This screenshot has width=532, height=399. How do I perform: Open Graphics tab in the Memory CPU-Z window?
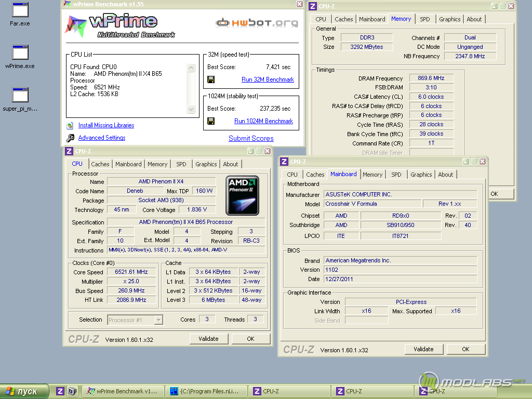tap(449, 19)
